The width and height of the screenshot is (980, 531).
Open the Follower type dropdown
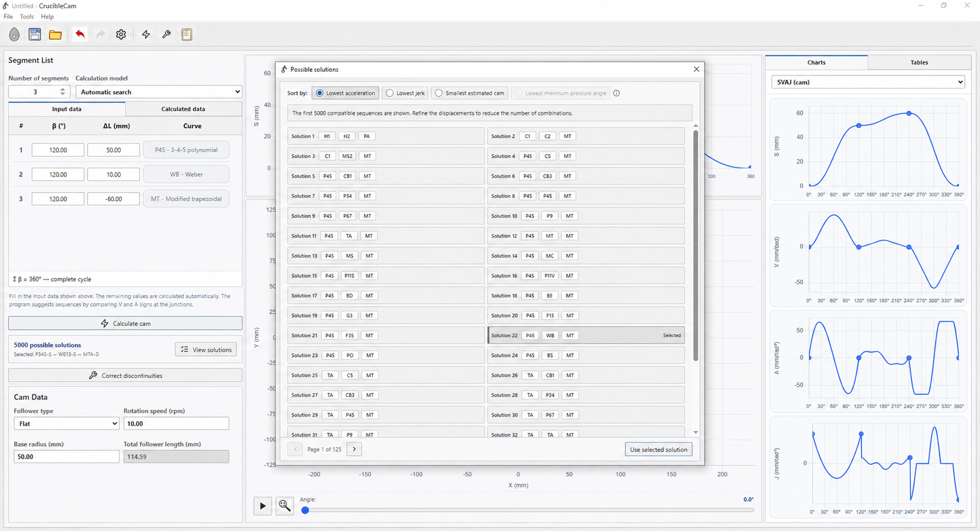pos(67,423)
